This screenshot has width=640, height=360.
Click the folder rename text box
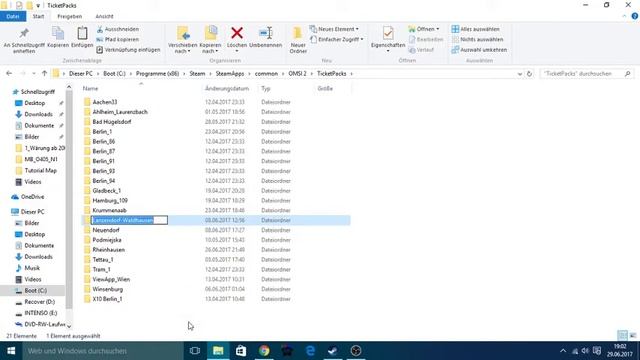129,220
